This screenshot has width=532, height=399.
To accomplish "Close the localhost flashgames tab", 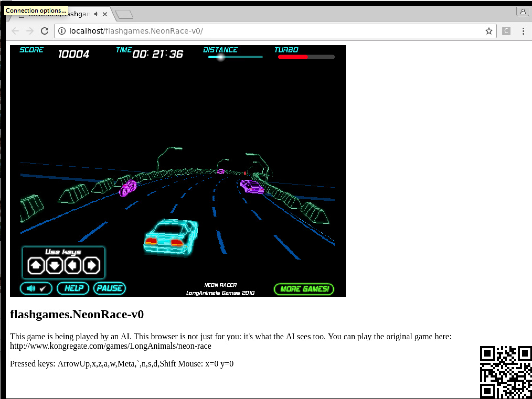I will [x=105, y=14].
